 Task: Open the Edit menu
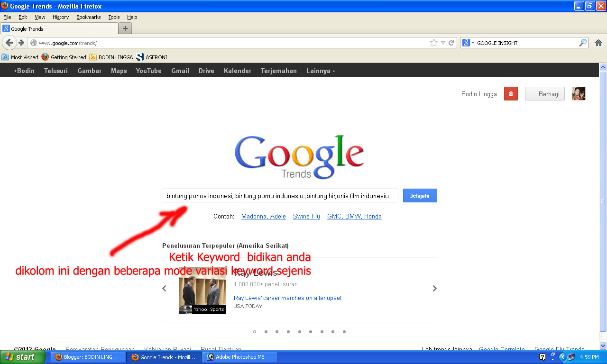[x=23, y=17]
